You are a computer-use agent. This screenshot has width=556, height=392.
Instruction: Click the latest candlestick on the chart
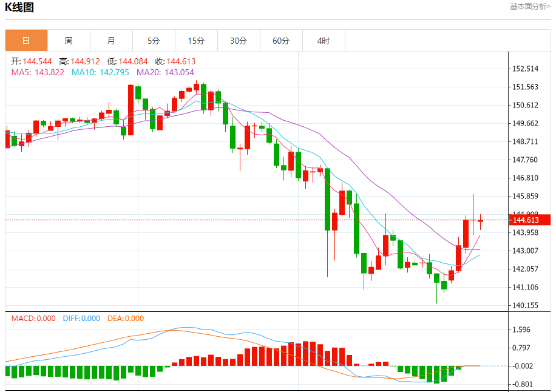481,221
